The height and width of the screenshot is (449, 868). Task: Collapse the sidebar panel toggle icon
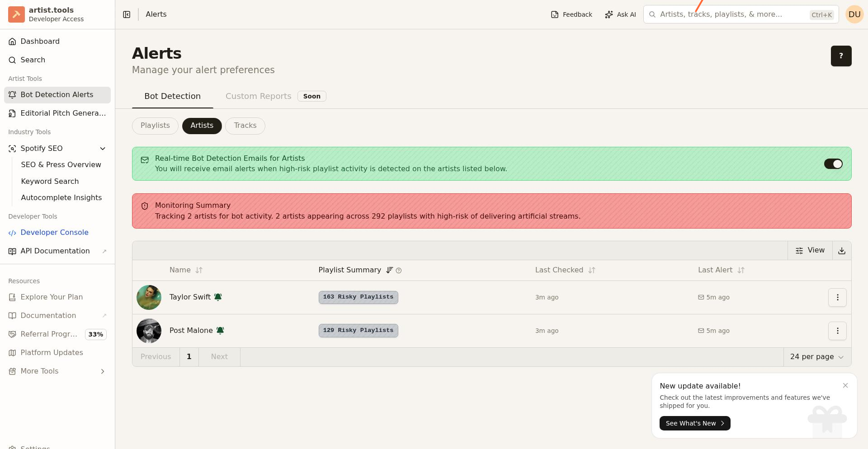click(127, 14)
